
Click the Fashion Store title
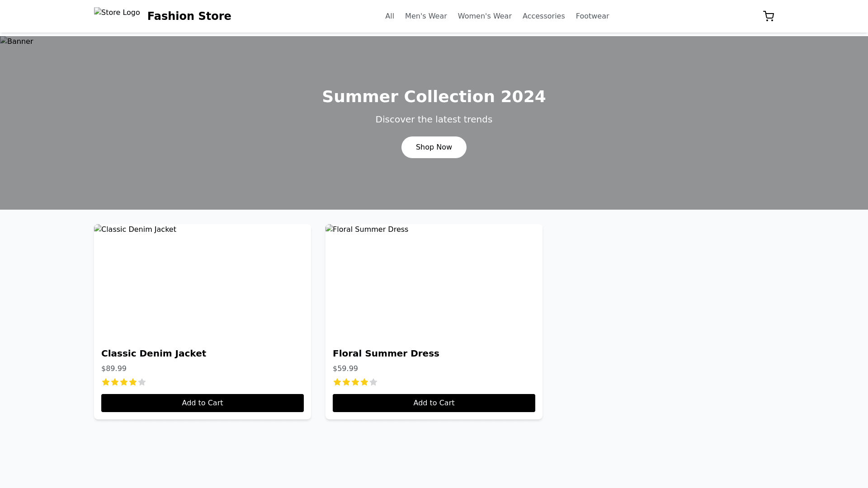(x=189, y=16)
